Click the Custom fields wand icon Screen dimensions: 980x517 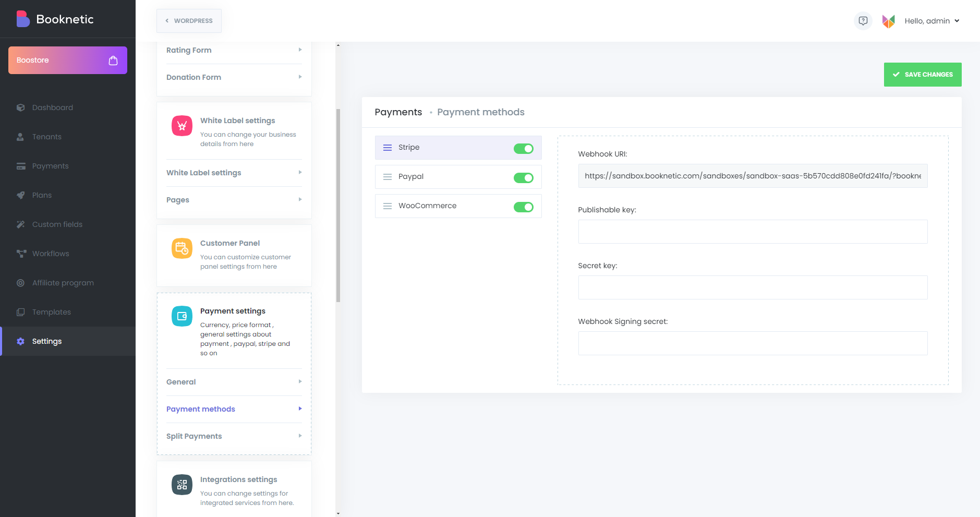21,224
